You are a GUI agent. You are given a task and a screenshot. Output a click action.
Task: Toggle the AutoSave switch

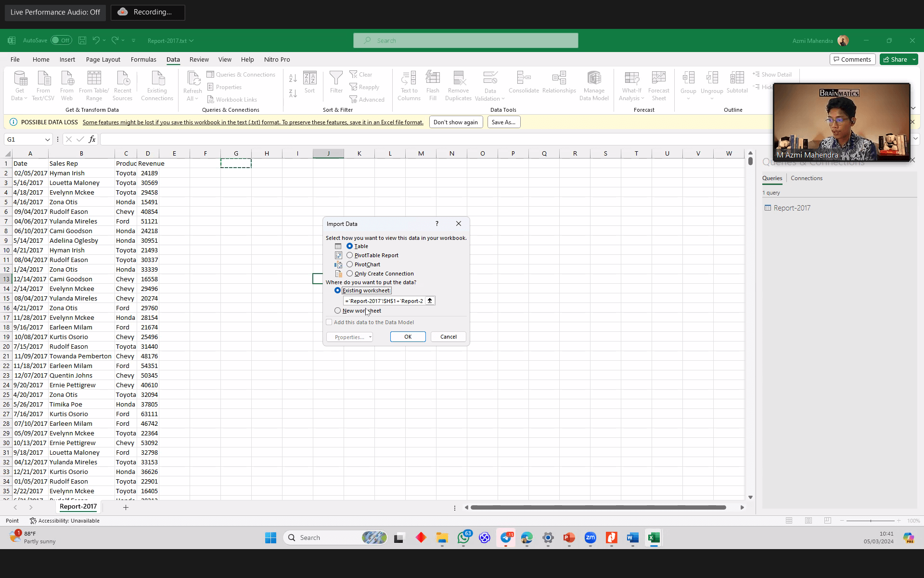[x=61, y=40]
